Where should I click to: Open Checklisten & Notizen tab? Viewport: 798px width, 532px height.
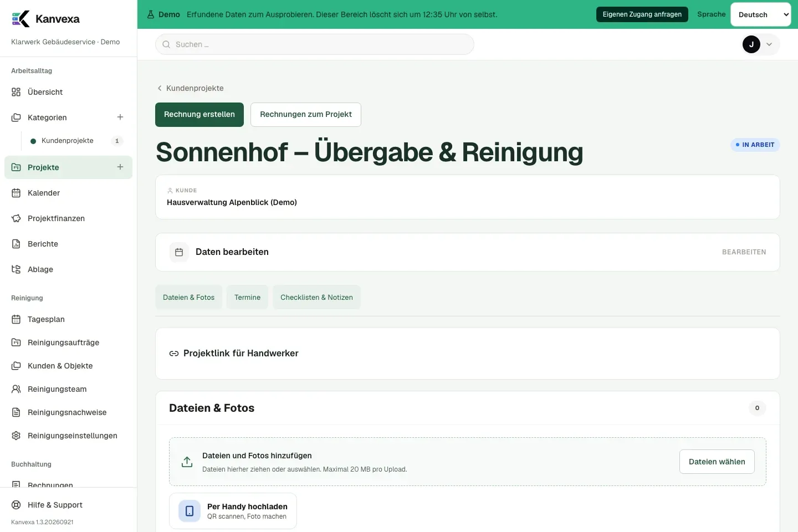tap(316, 297)
